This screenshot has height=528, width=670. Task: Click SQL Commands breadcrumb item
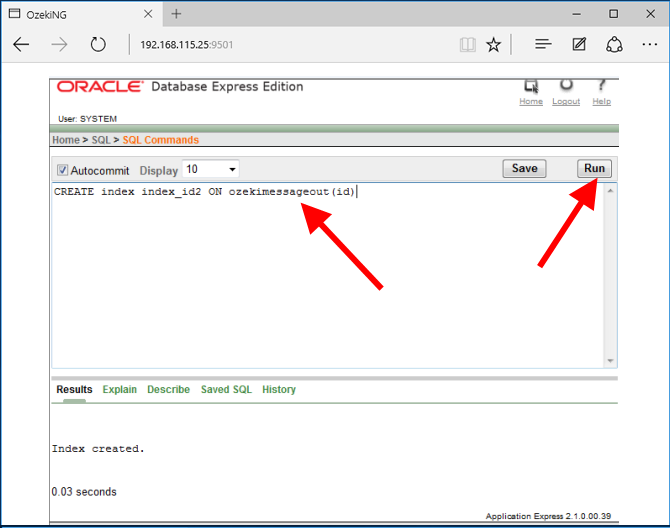(161, 140)
